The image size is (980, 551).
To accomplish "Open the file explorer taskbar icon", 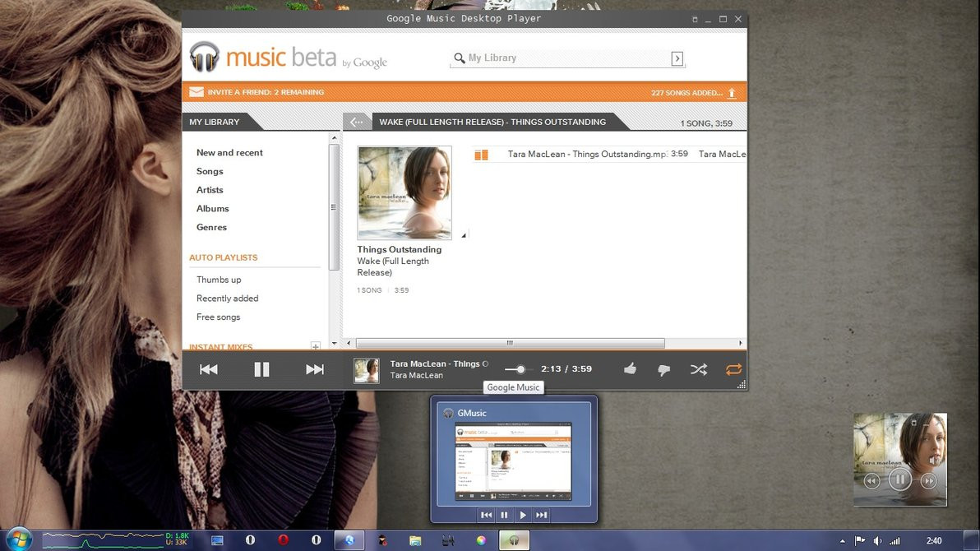I will point(415,540).
